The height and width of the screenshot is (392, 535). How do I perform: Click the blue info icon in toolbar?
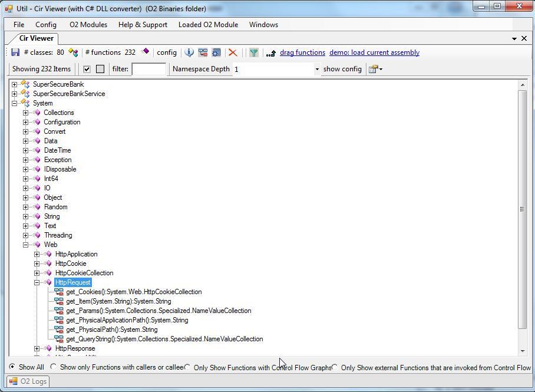click(189, 52)
